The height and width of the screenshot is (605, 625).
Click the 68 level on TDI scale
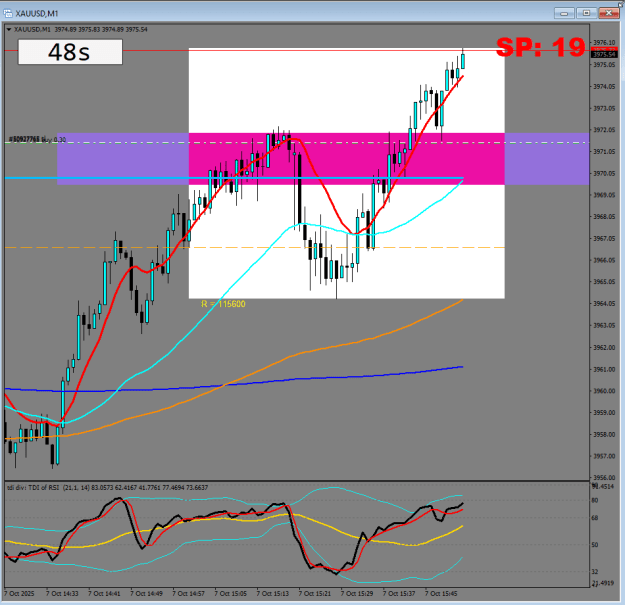(x=595, y=518)
